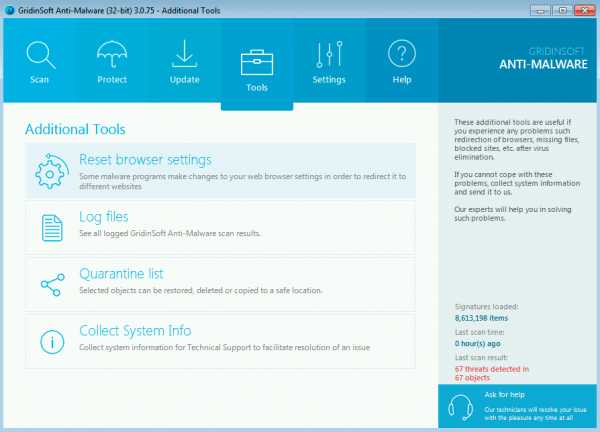600x432 pixels.
Task: Close the Anti-Malware window
Action: point(584,10)
